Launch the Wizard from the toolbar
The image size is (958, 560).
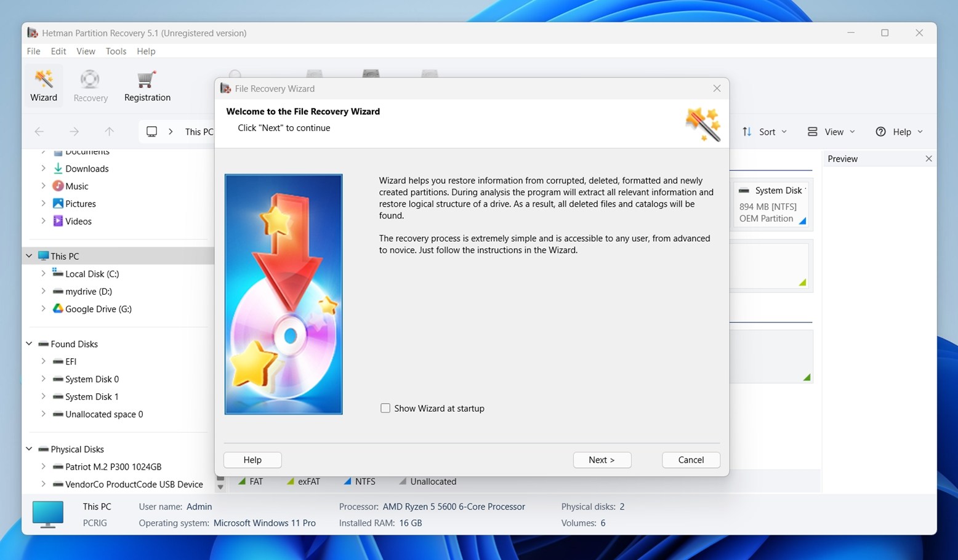(43, 85)
